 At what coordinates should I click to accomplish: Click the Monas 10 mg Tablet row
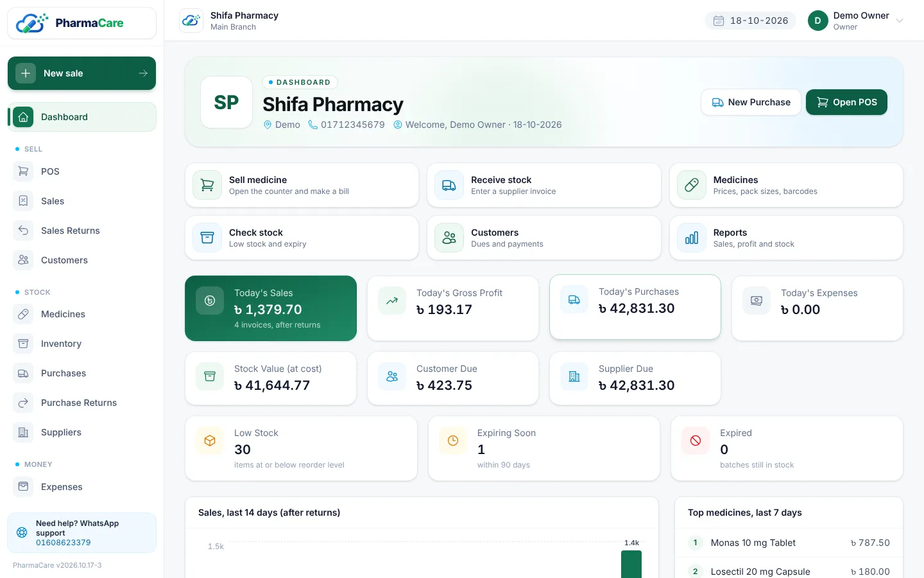tap(789, 543)
